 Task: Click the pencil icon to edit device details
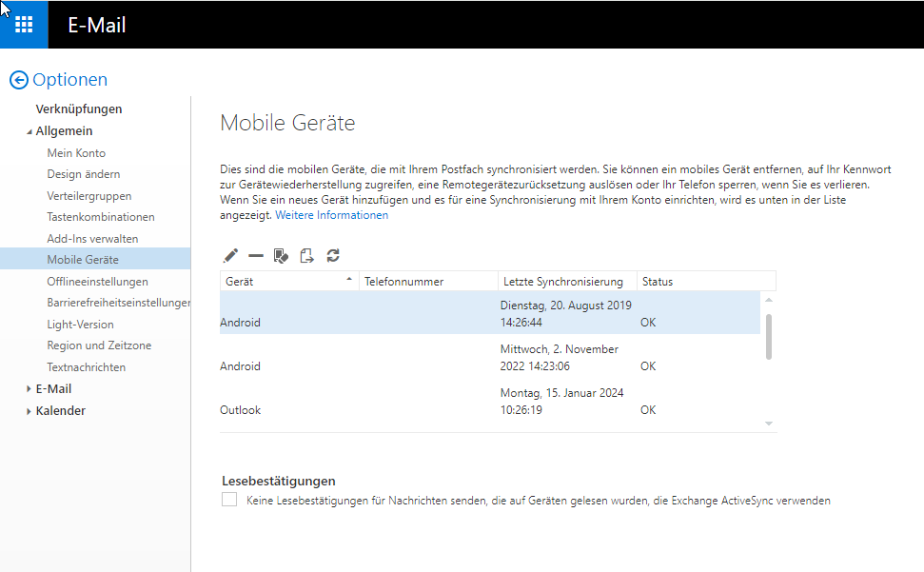(x=230, y=256)
